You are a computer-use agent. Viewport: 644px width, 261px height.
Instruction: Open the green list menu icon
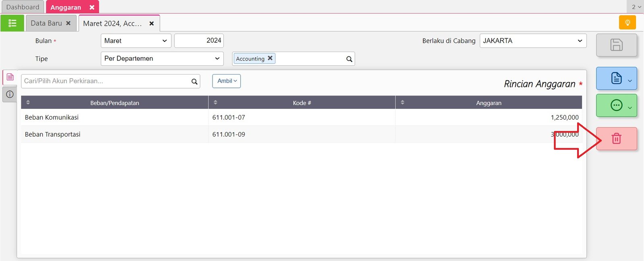pos(12,23)
